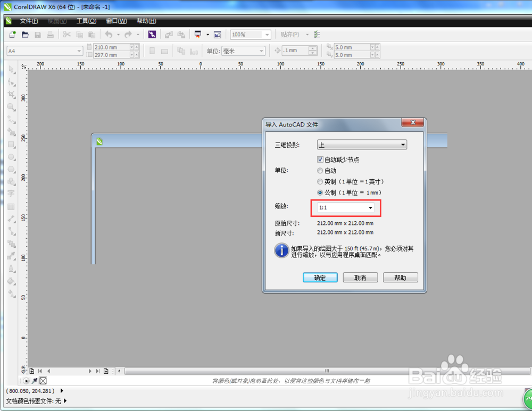This screenshot has height=411, width=532.
Task: Select the 公制 (1 unit = 1 mm) option
Action: 320,192
